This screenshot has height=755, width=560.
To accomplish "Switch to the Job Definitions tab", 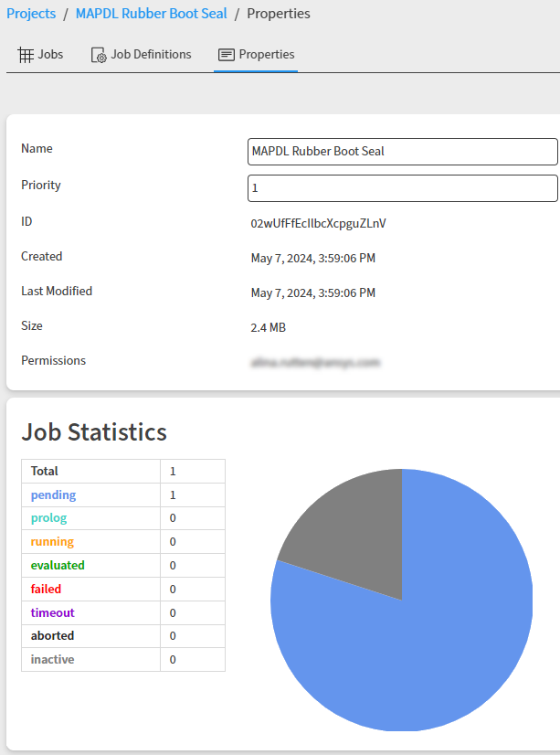I will coord(141,55).
